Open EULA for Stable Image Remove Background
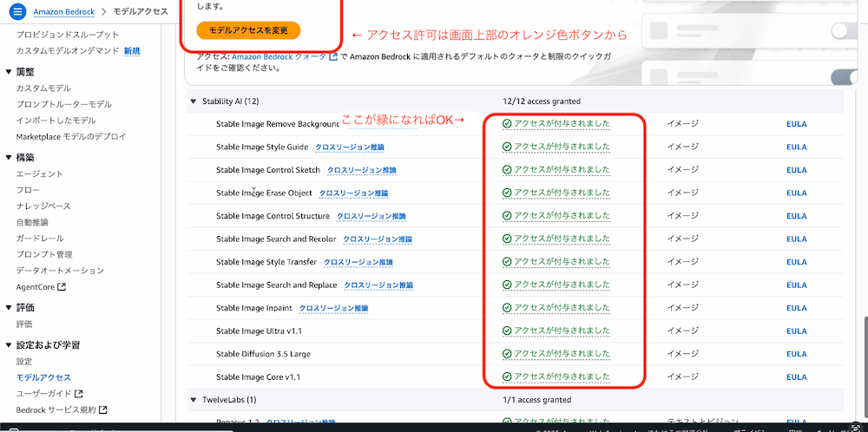The height and width of the screenshot is (432, 868). [x=797, y=124]
